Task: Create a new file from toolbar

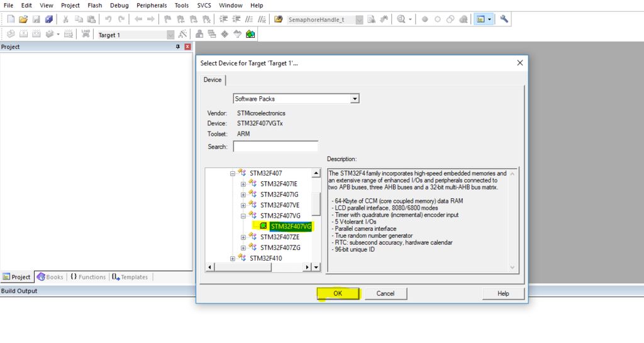Action: 11,20
